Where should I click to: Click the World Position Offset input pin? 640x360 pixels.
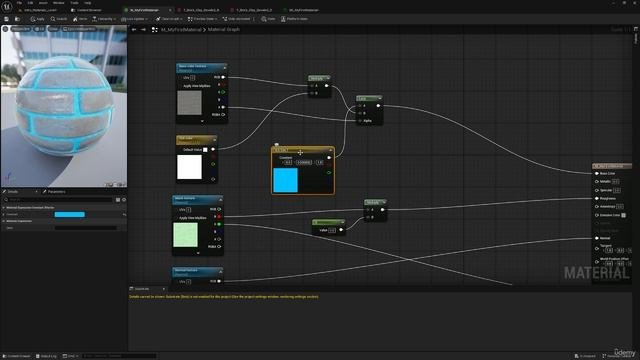click(x=597, y=261)
